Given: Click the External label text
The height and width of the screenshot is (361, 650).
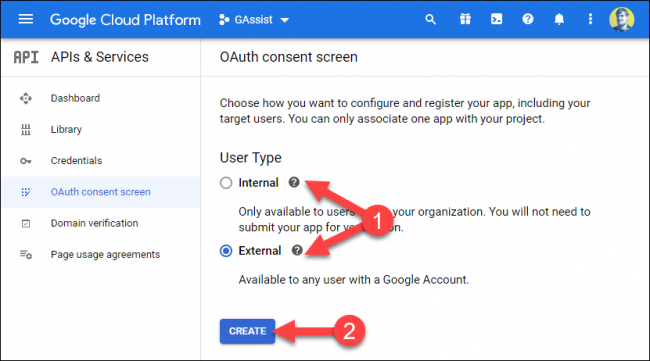Looking at the screenshot, I should (x=260, y=251).
